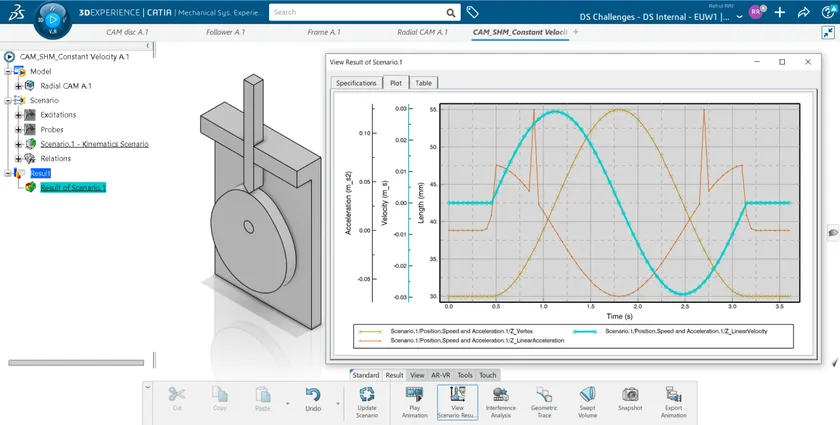
Task: Select the AR-VR toolbar tab
Action: [x=440, y=375]
